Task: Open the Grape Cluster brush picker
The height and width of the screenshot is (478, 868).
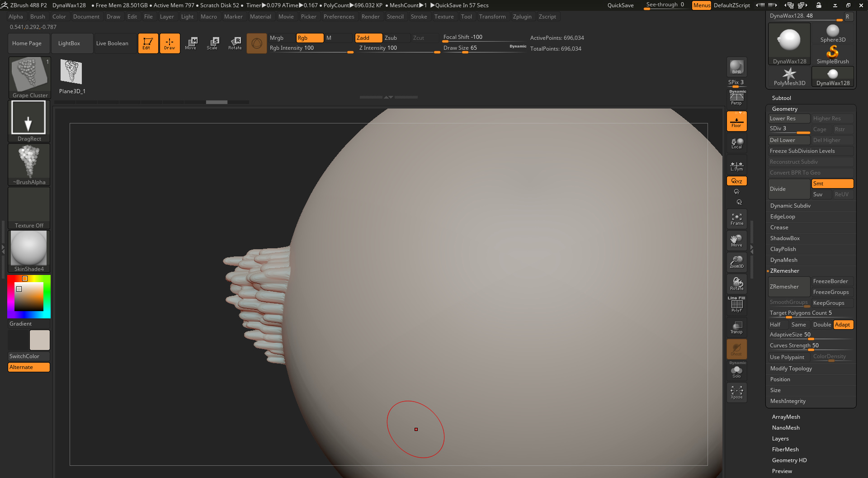Action: 29,77
